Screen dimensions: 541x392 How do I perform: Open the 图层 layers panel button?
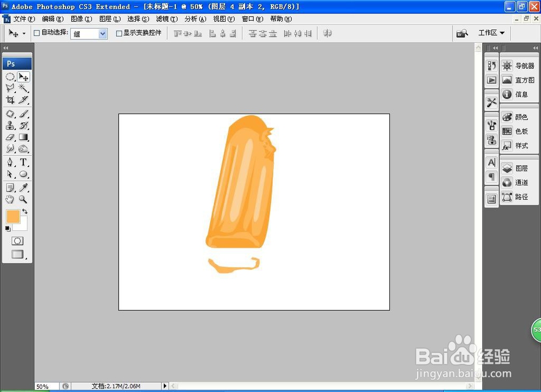pos(519,168)
